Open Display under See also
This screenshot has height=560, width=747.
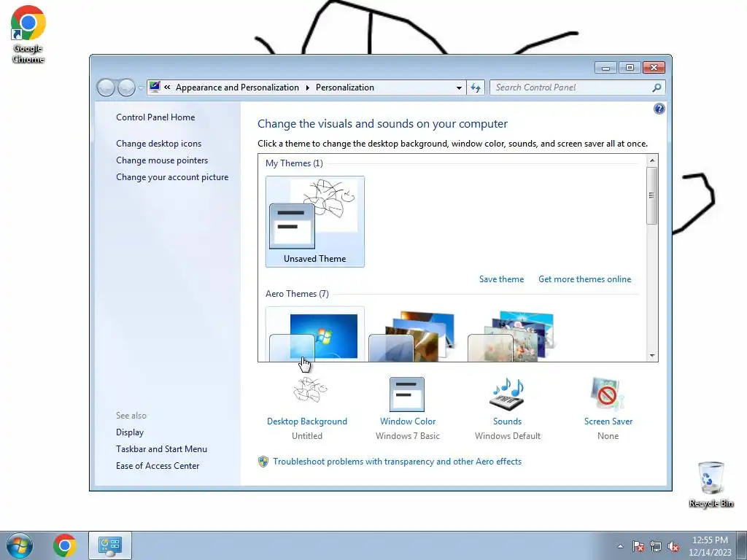pos(130,432)
